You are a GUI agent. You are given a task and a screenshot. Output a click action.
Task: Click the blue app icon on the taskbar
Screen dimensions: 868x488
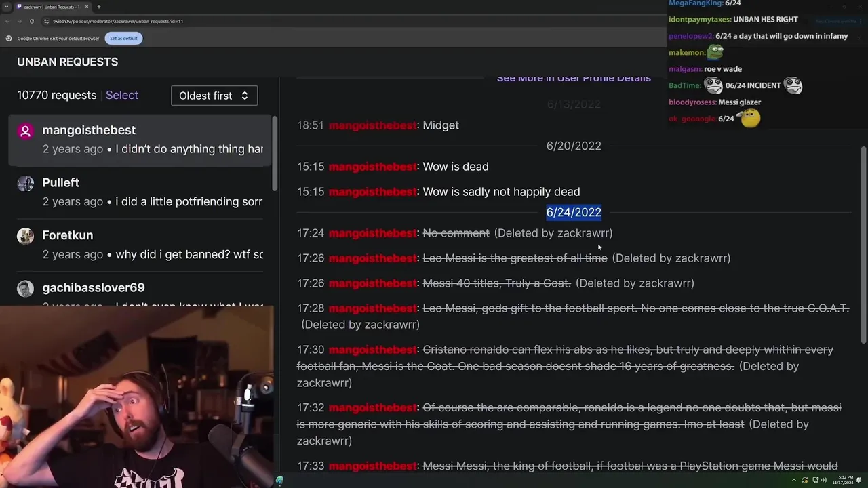coord(279,481)
